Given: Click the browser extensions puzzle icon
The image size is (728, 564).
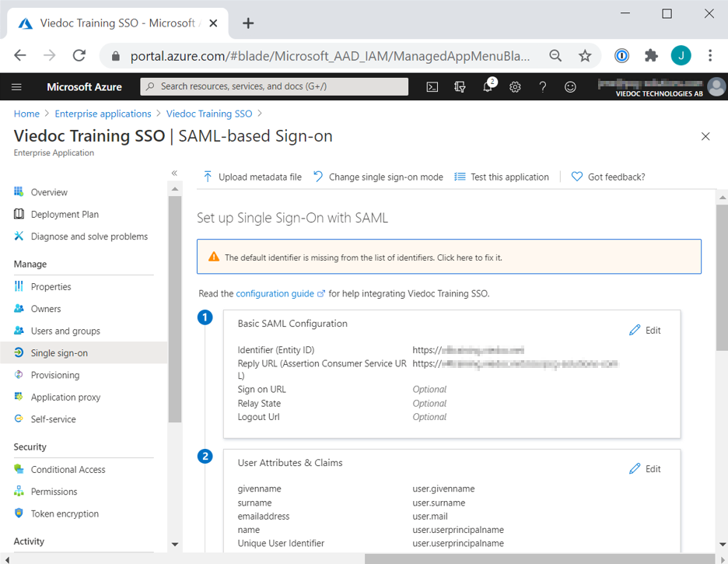Looking at the screenshot, I should (x=651, y=55).
